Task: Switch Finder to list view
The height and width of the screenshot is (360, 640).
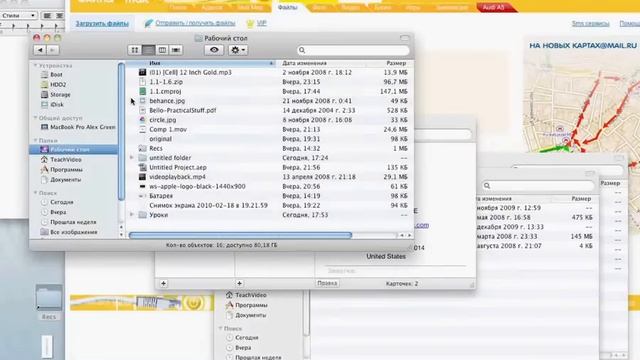Action: point(149,50)
